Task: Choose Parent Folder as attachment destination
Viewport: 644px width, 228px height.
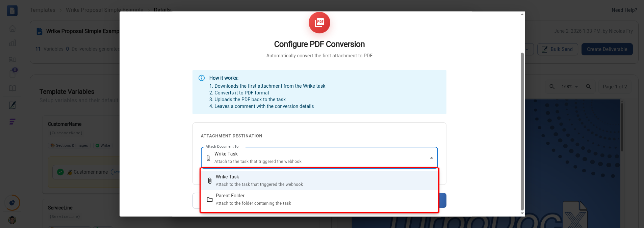Action: [x=319, y=199]
